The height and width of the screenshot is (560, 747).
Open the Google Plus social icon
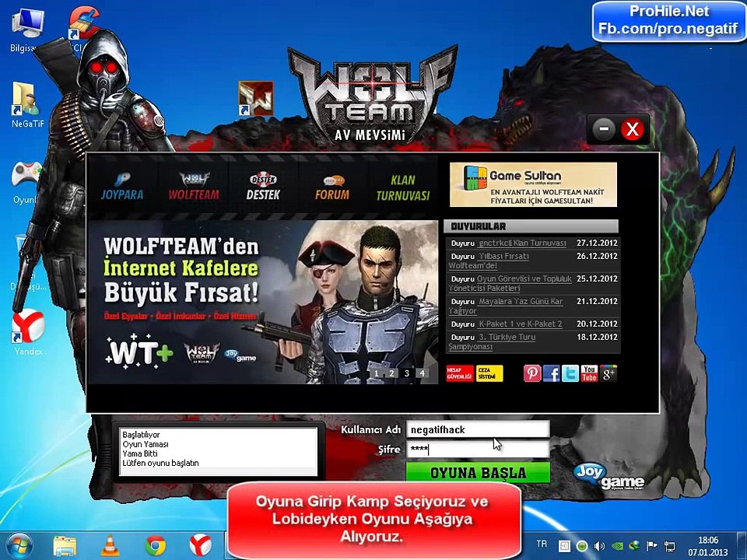(x=608, y=373)
